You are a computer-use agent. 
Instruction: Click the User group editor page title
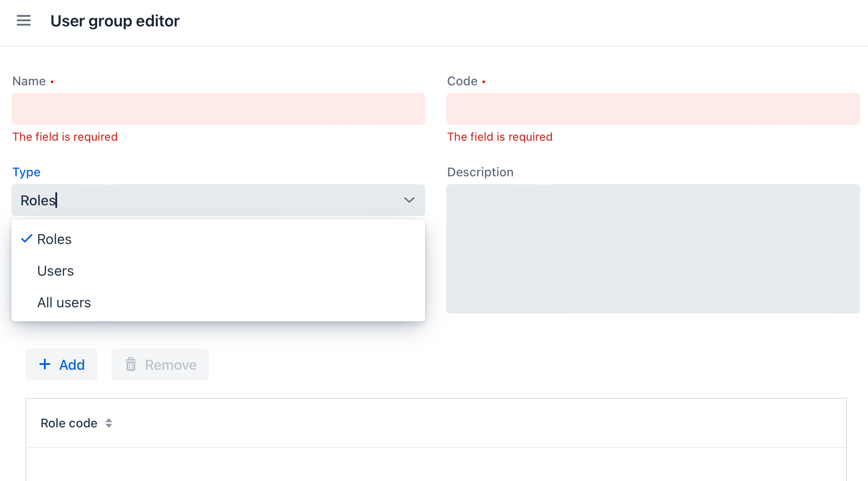coord(115,20)
